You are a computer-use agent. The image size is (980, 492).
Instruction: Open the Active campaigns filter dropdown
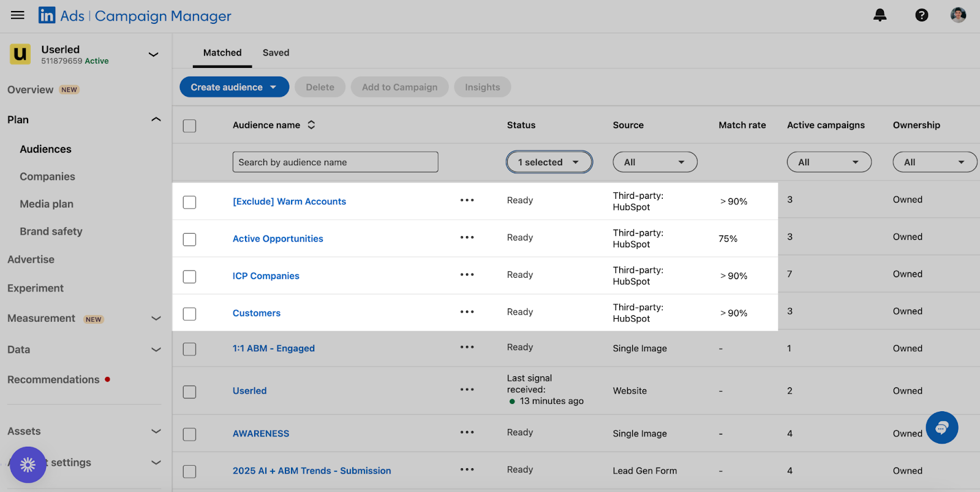pyautogui.click(x=829, y=162)
